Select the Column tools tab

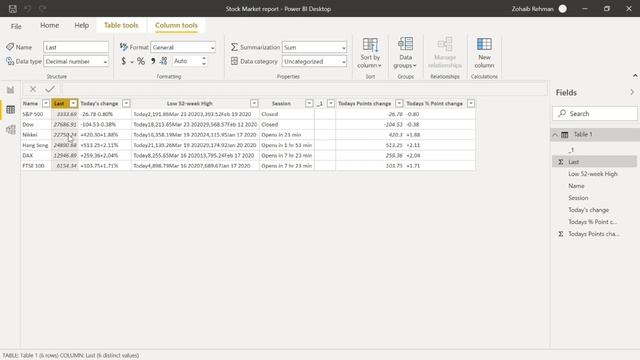[x=176, y=25]
